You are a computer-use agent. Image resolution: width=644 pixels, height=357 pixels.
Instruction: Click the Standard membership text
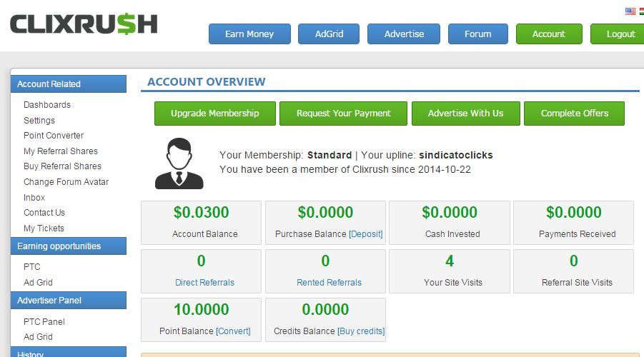tap(330, 155)
